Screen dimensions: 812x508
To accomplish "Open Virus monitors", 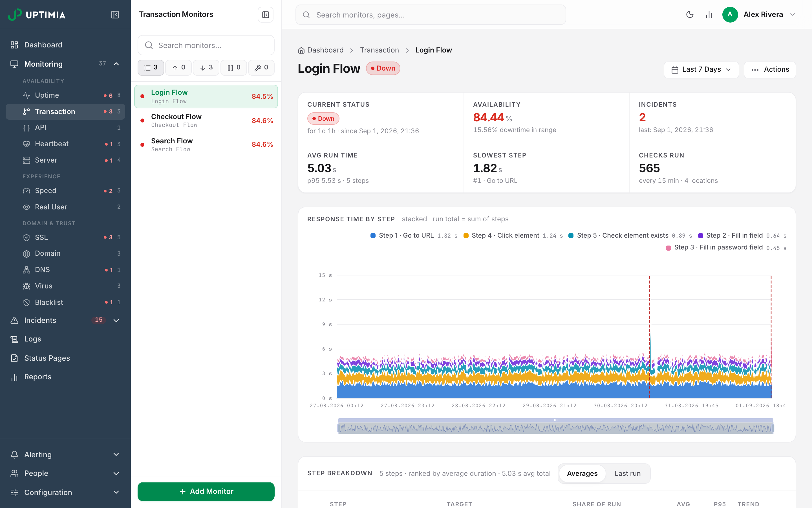I will click(65, 286).
